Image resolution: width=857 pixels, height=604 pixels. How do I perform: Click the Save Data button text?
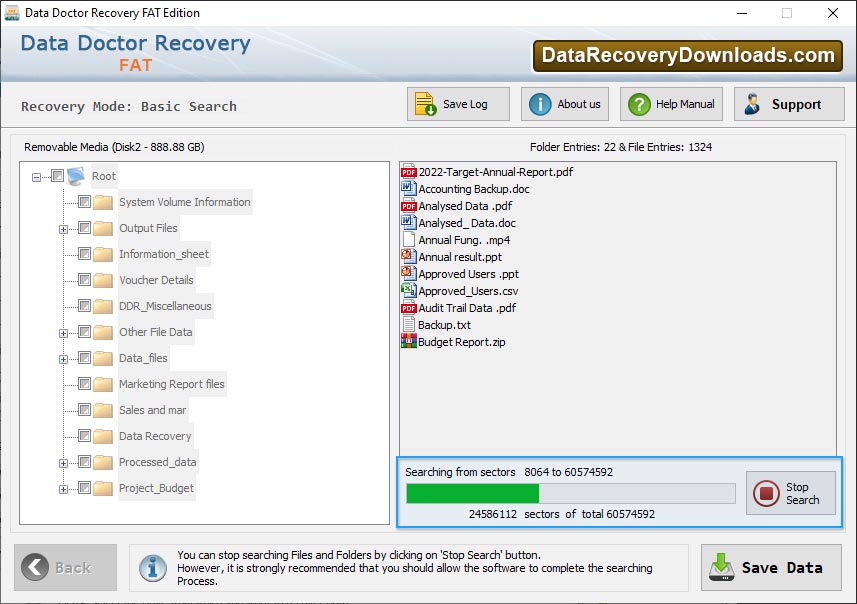(x=782, y=568)
